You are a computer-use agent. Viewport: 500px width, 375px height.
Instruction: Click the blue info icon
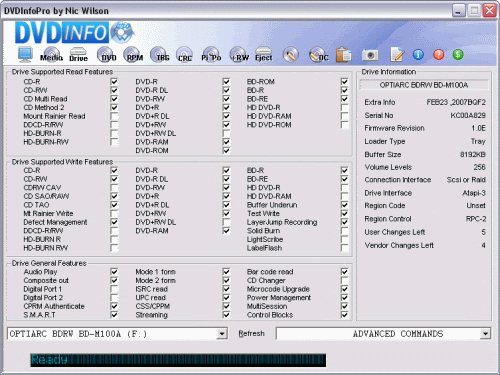click(418, 54)
